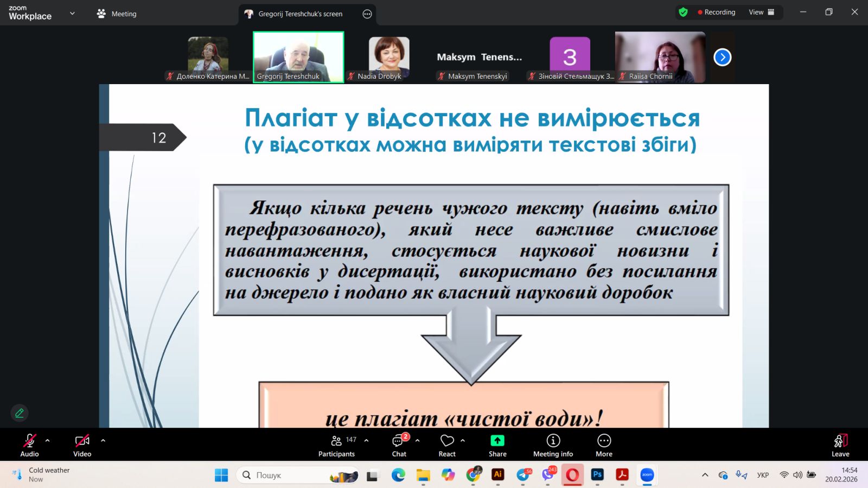The image size is (868, 488).
Task: Expand the video settings arrow
Action: pyautogui.click(x=103, y=441)
